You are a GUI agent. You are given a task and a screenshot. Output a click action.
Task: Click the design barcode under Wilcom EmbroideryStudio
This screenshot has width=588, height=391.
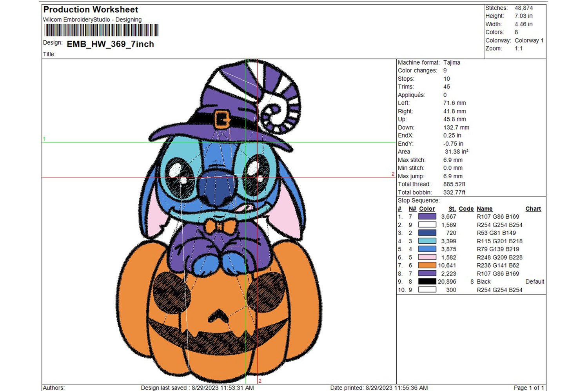[102, 31]
